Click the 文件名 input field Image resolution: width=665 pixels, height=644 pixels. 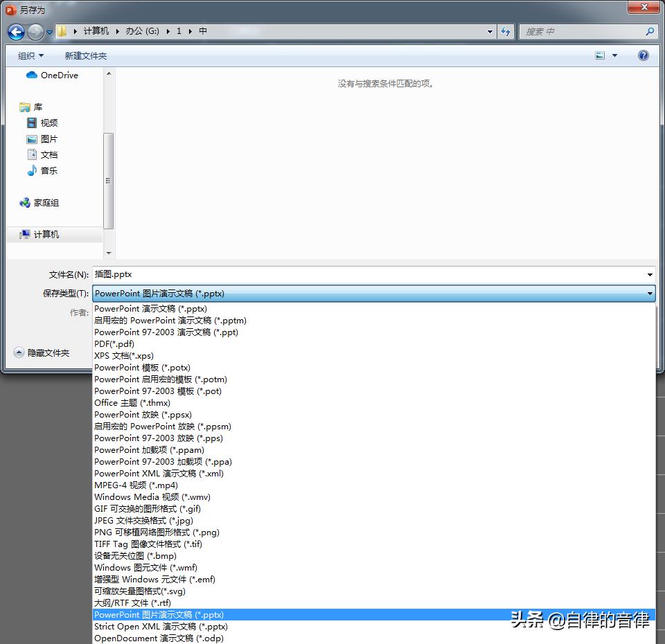click(369, 274)
